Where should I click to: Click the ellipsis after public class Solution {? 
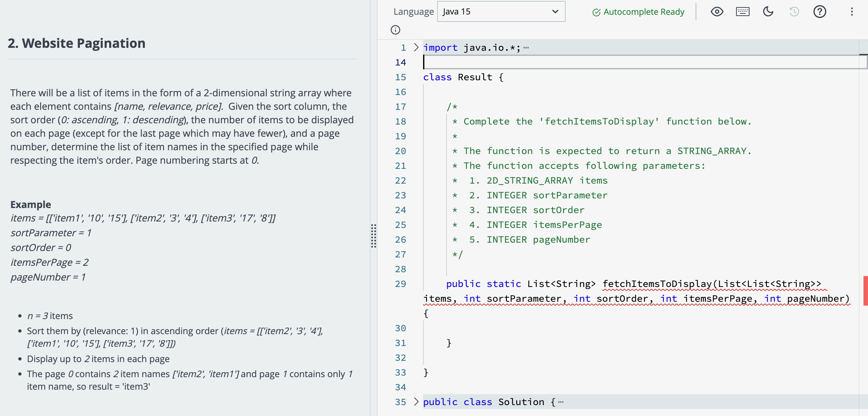pos(561,402)
